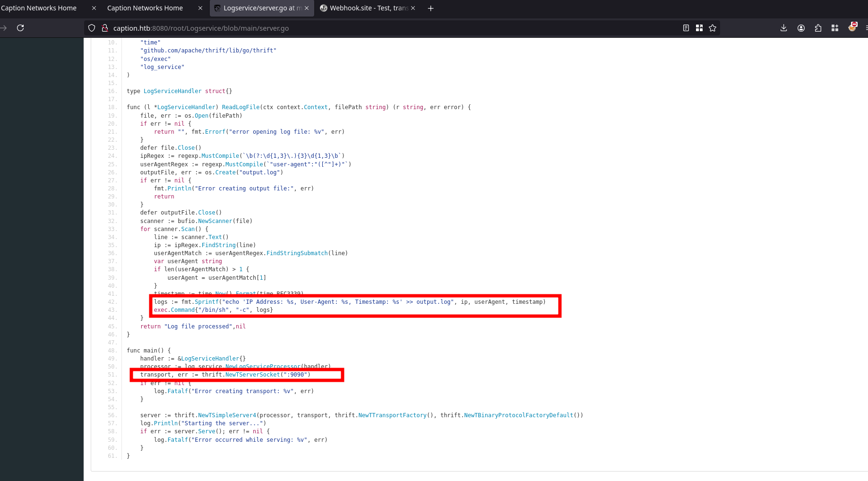Viewport: 868px width, 481px height.
Task: Click the extension icon with red badge
Action: 852,27
